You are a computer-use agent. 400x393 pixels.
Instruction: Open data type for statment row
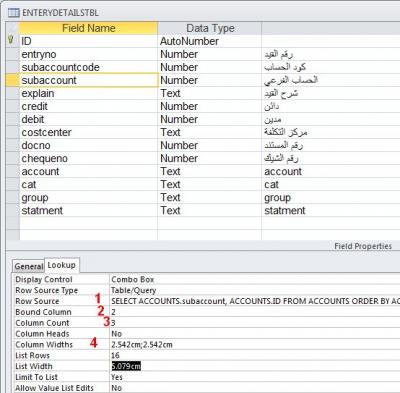[x=210, y=210]
